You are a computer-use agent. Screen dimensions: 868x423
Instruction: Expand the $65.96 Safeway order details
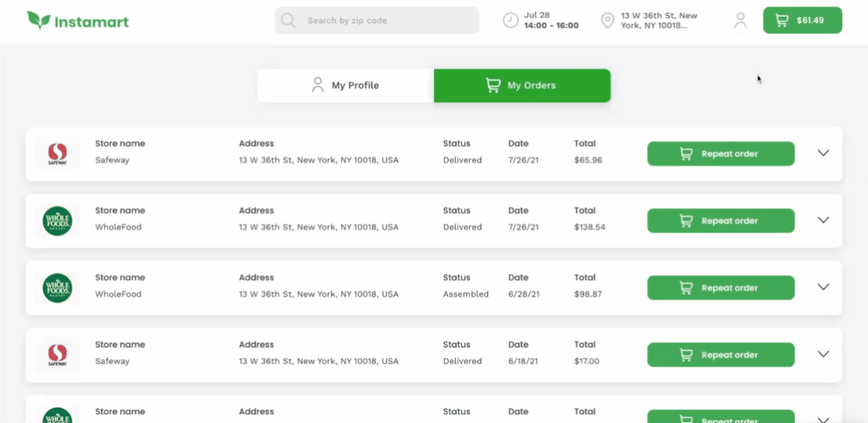[823, 153]
